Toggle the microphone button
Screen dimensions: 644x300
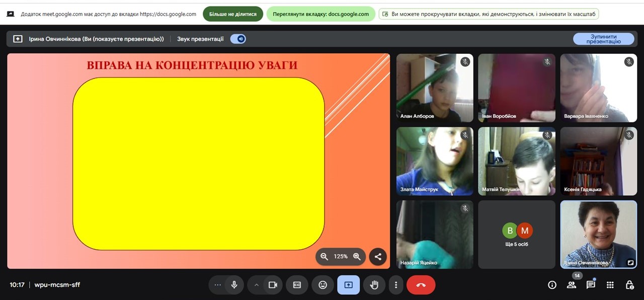[234, 285]
